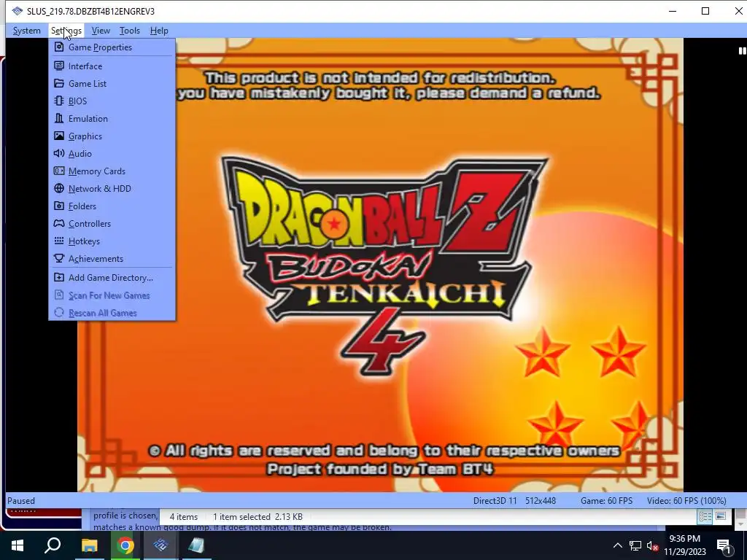Click the network tray icon

point(635,545)
